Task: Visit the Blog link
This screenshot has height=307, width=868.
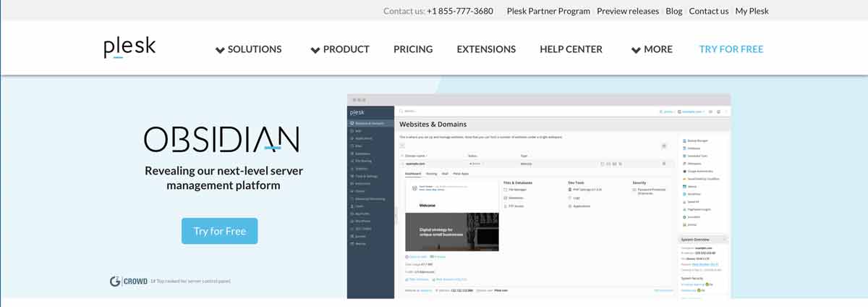Action: point(673,11)
